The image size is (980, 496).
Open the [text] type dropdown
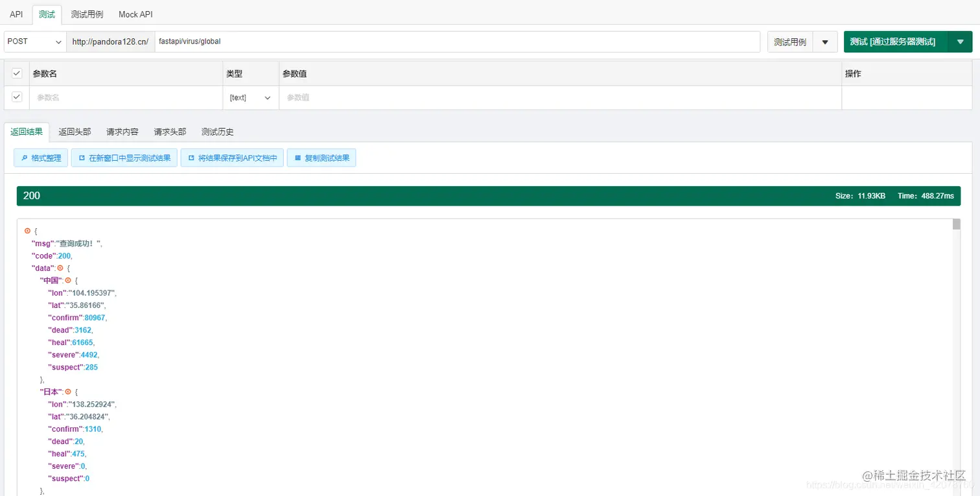(250, 98)
